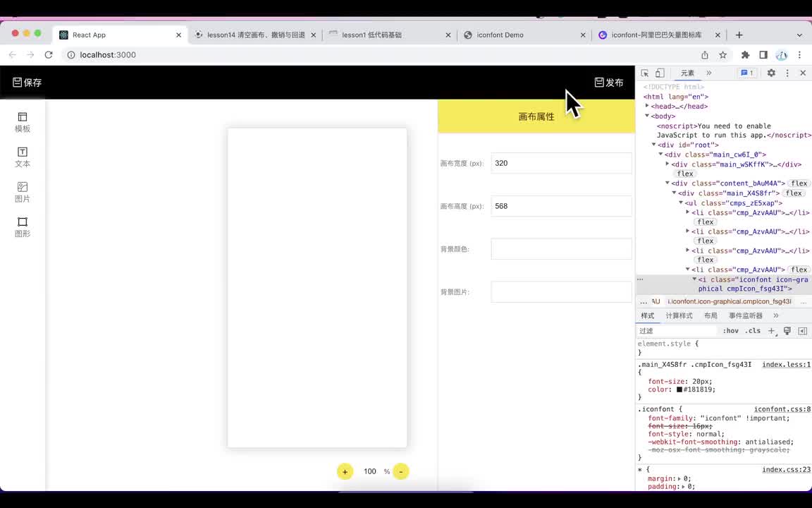Close the DevTools panel
812x508 pixels.
pyautogui.click(x=803, y=73)
